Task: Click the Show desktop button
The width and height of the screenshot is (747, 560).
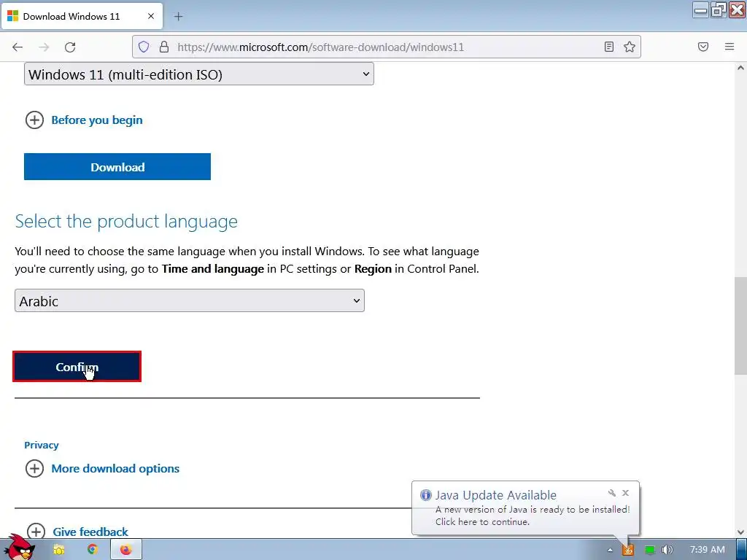Action: point(741,550)
